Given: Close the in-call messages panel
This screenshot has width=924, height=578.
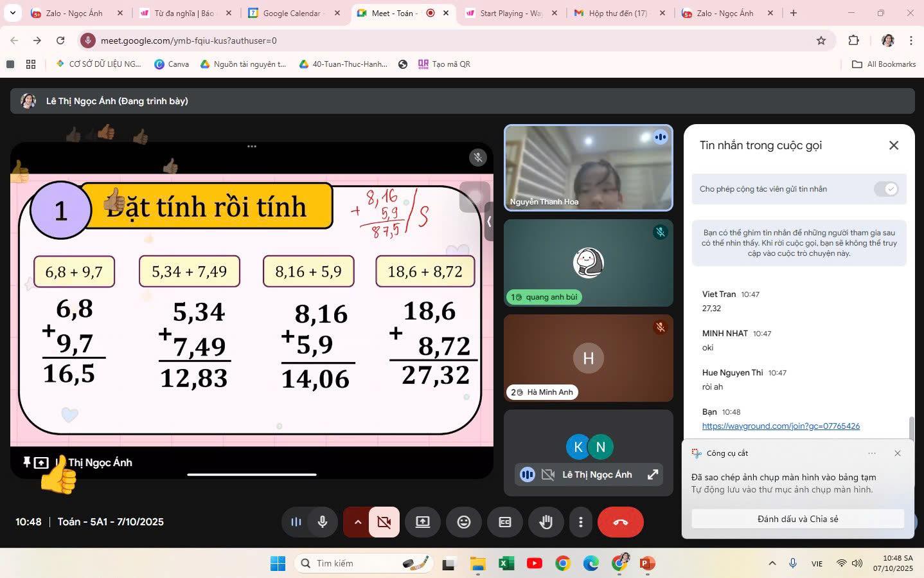Looking at the screenshot, I should point(893,145).
